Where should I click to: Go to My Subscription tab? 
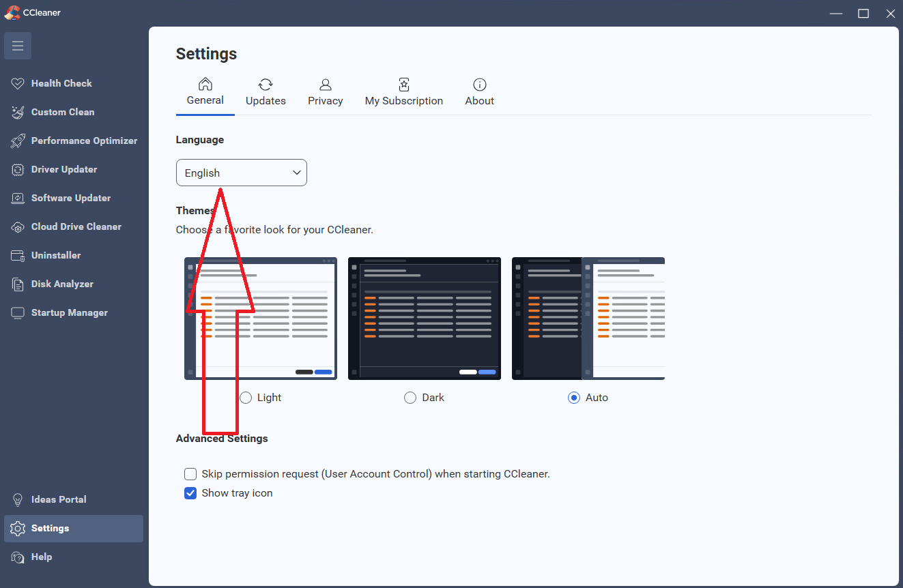(x=404, y=92)
